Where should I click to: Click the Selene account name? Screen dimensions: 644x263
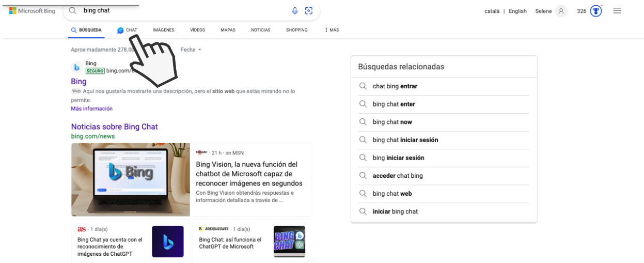[543, 11]
